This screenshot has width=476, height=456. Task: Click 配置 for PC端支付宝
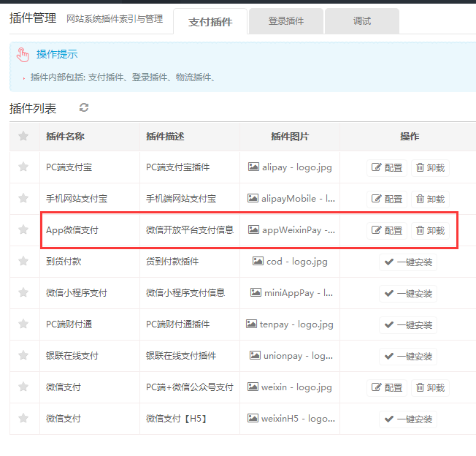coord(387,167)
